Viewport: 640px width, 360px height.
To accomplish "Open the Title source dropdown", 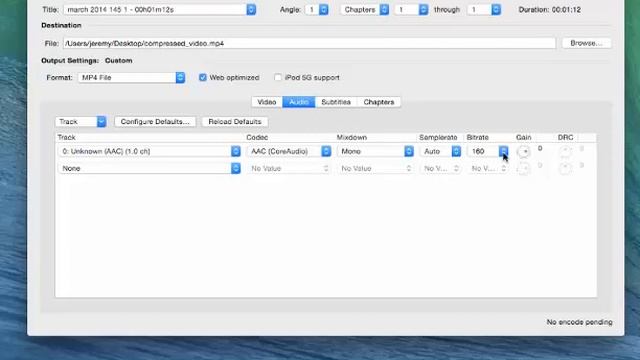I will click(160, 9).
